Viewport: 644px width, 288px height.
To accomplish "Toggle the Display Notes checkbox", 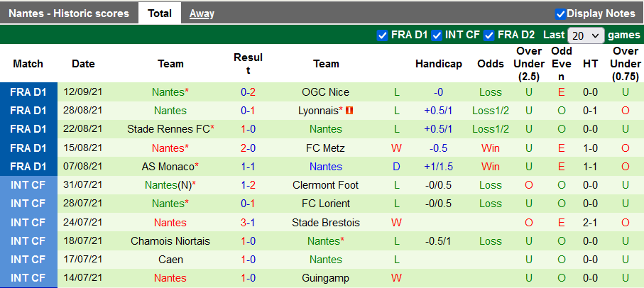I will (x=560, y=13).
